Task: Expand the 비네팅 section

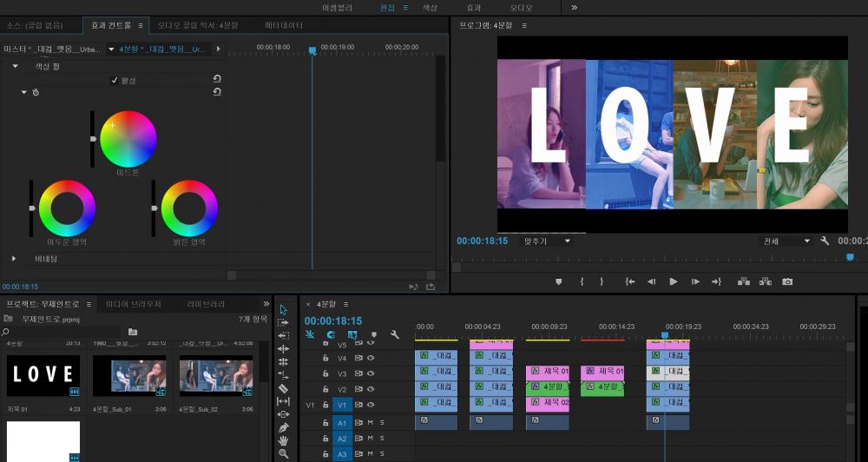Action: click(14, 258)
